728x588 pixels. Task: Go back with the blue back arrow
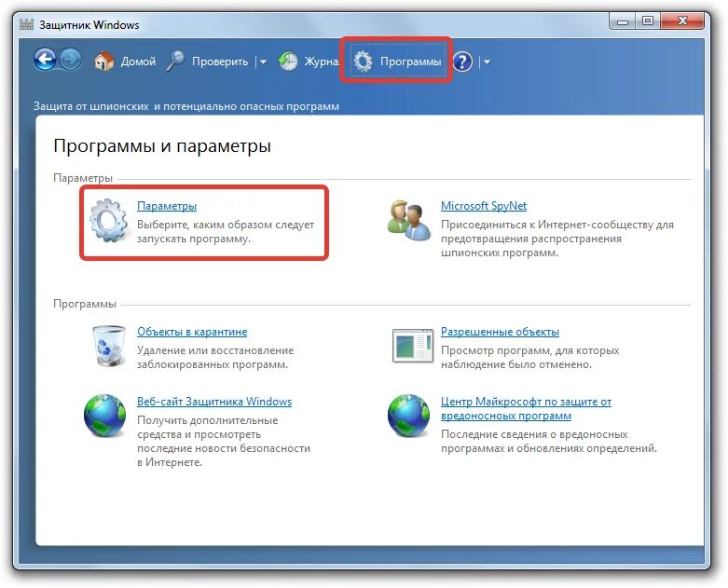coord(45,60)
